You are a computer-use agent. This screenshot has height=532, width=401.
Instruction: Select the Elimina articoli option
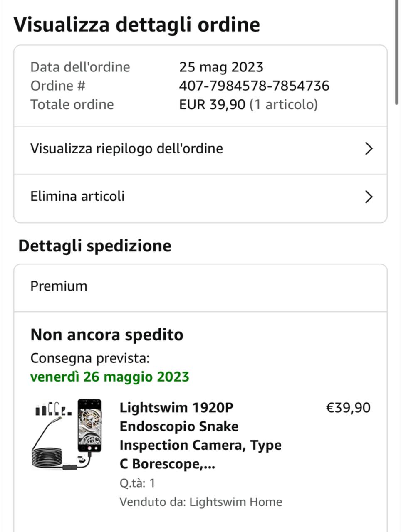pyautogui.click(x=77, y=197)
